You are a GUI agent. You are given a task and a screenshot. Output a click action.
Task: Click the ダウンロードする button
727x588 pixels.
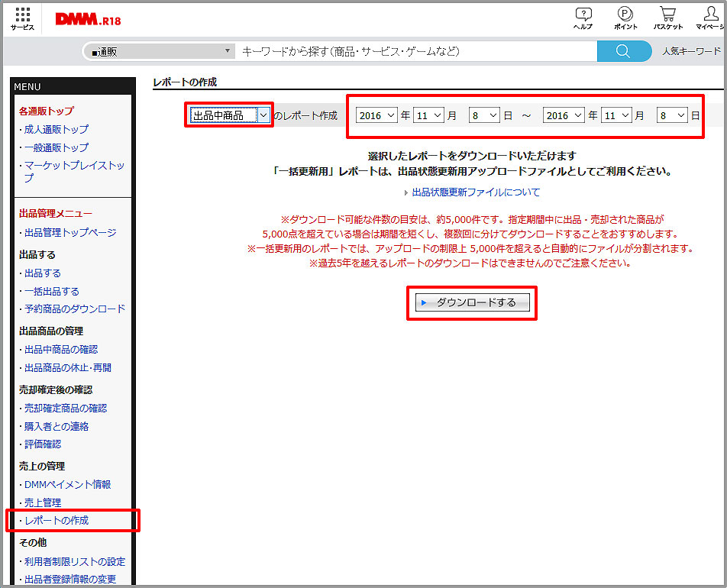(472, 302)
